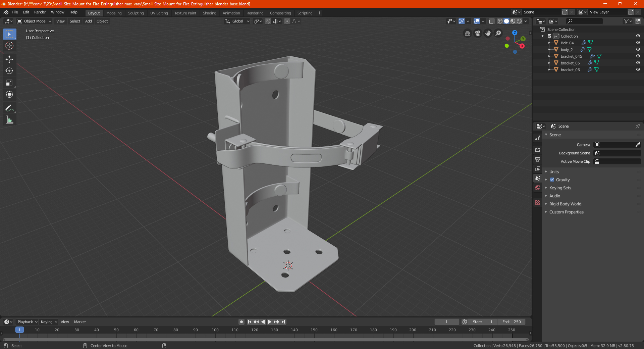Toggle camera view in viewport

pyautogui.click(x=478, y=33)
